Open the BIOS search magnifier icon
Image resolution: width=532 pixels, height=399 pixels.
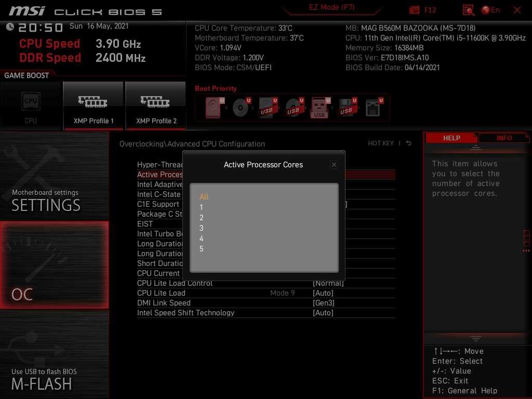(x=469, y=10)
